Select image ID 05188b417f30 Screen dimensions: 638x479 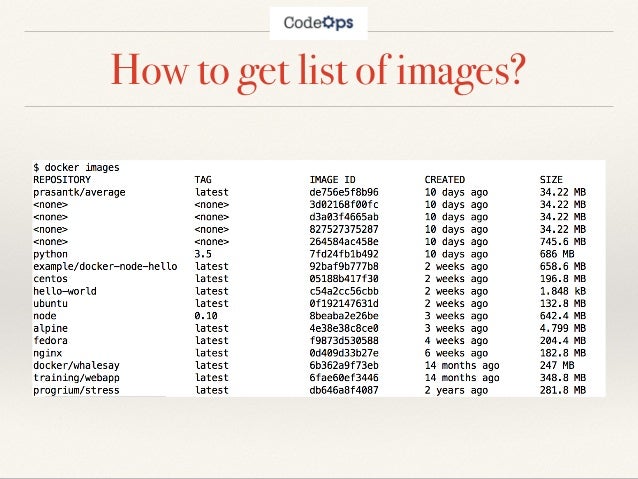click(344, 279)
